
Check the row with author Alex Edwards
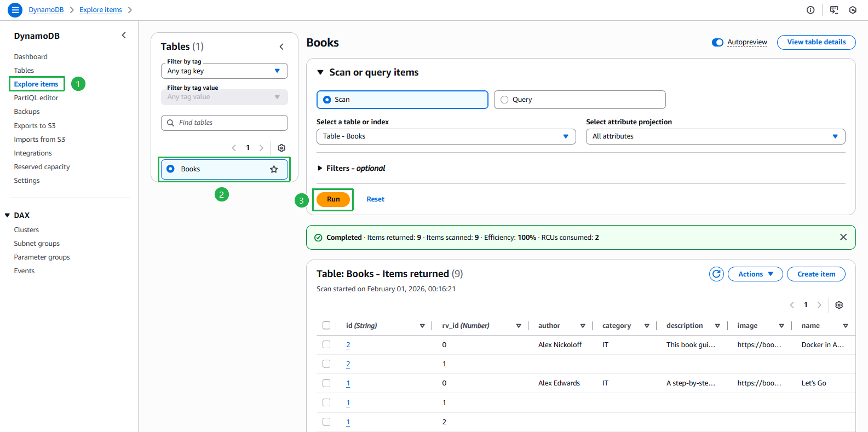pos(326,383)
